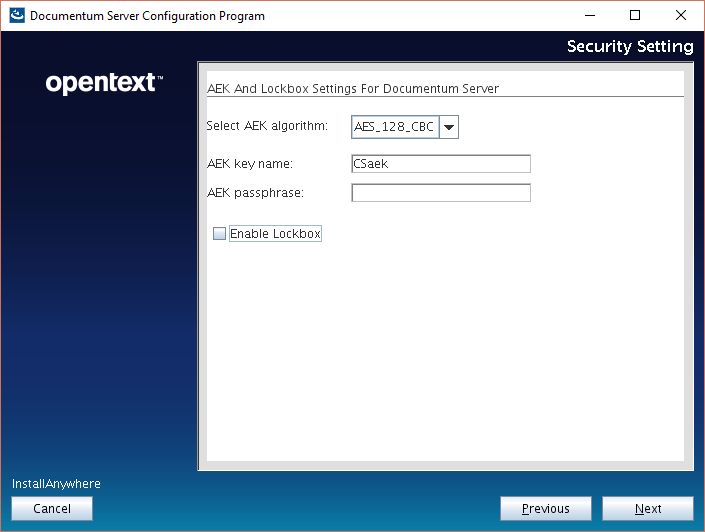The height and width of the screenshot is (532, 705).
Task: Click the AEK passphrase label
Action: tap(254, 193)
